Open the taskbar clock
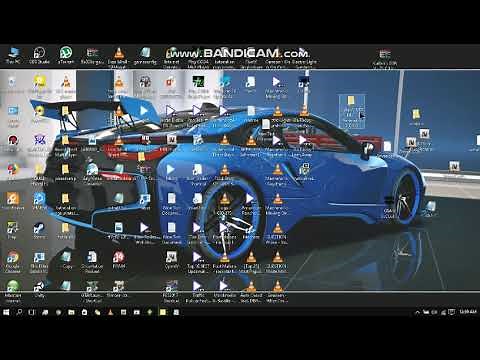Image resolution: width=480 pixels, height=360 pixels. click(468, 312)
